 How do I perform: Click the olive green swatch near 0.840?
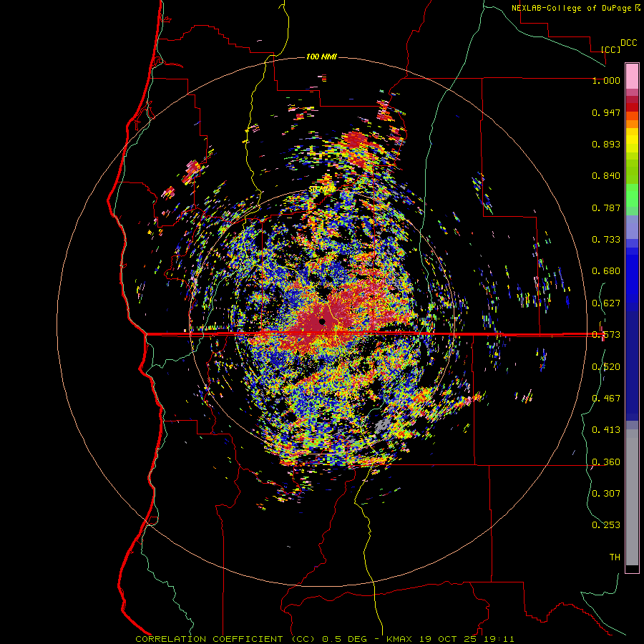(x=632, y=172)
